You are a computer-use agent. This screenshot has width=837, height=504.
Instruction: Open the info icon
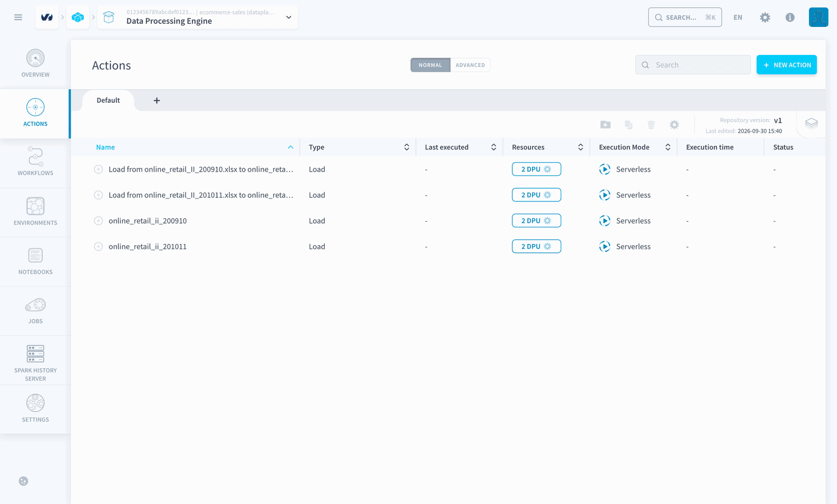tap(790, 17)
